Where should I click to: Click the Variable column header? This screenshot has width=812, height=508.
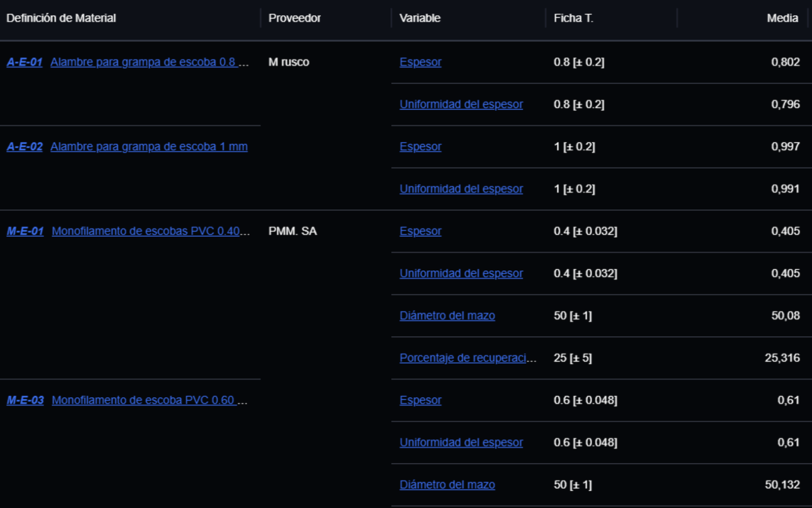[x=420, y=18]
